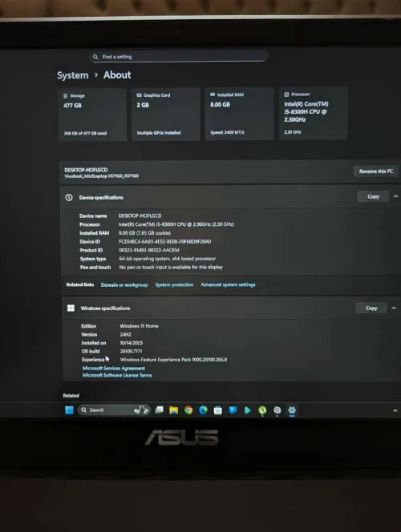Copy the Device specifications
The width and height of the screenshot is (401, 532).
tap(373, 196)
